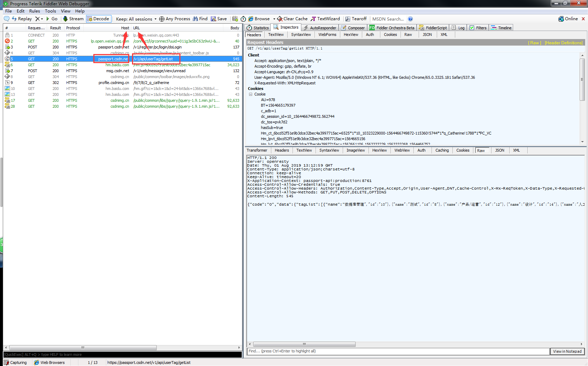Open the Log tab
Screen dimensions: 588x366
click(458, 28)
